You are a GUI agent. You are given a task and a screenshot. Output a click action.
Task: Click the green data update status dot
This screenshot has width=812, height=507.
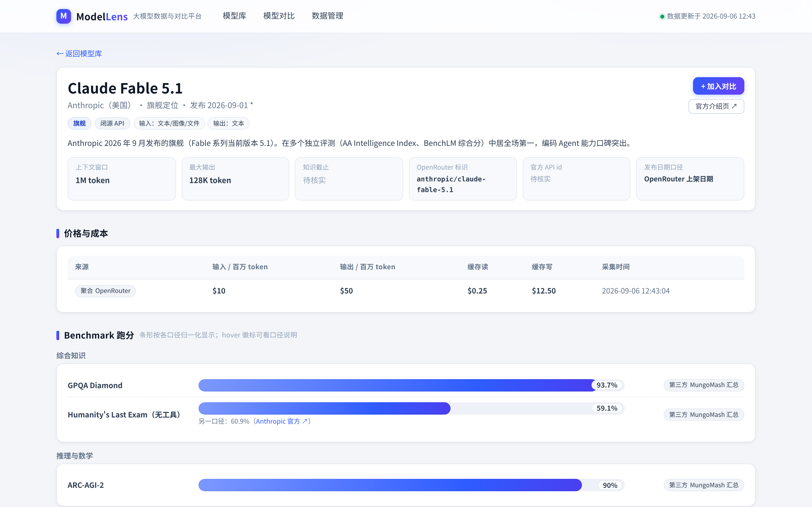click(662, 16)
